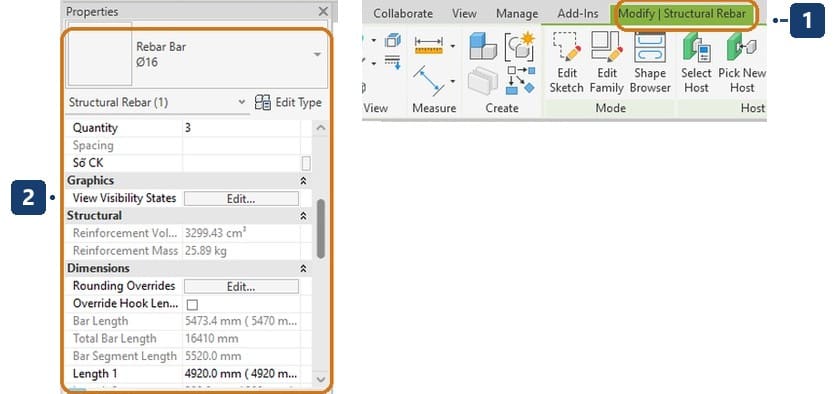Switch to the Manage tab
837x394 pixels.
tap(517, 14)
